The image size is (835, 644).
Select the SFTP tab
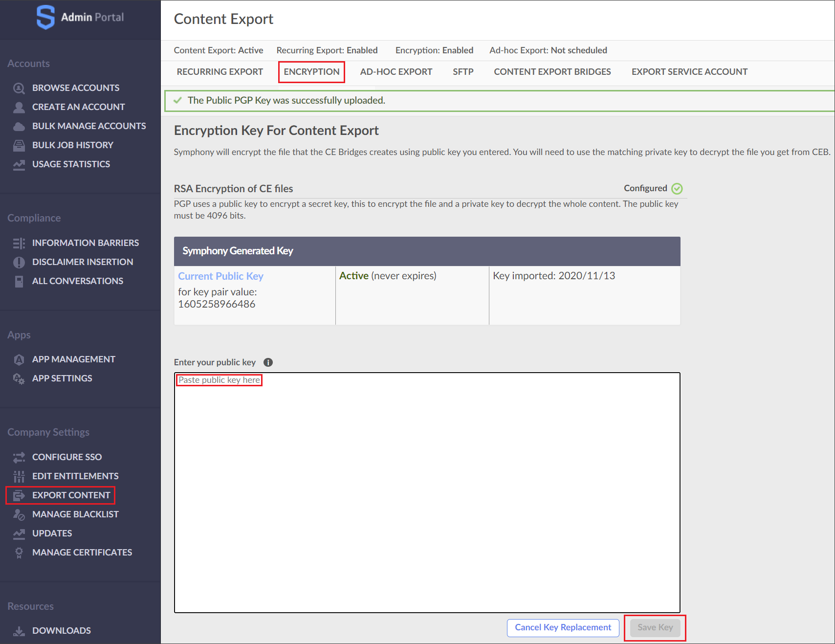(463, 72)
